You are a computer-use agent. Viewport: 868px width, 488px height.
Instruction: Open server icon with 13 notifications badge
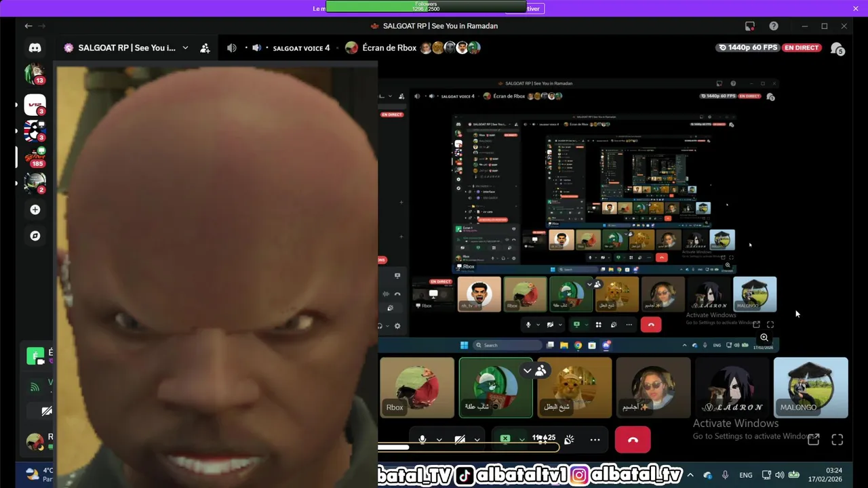pos(35,73)
